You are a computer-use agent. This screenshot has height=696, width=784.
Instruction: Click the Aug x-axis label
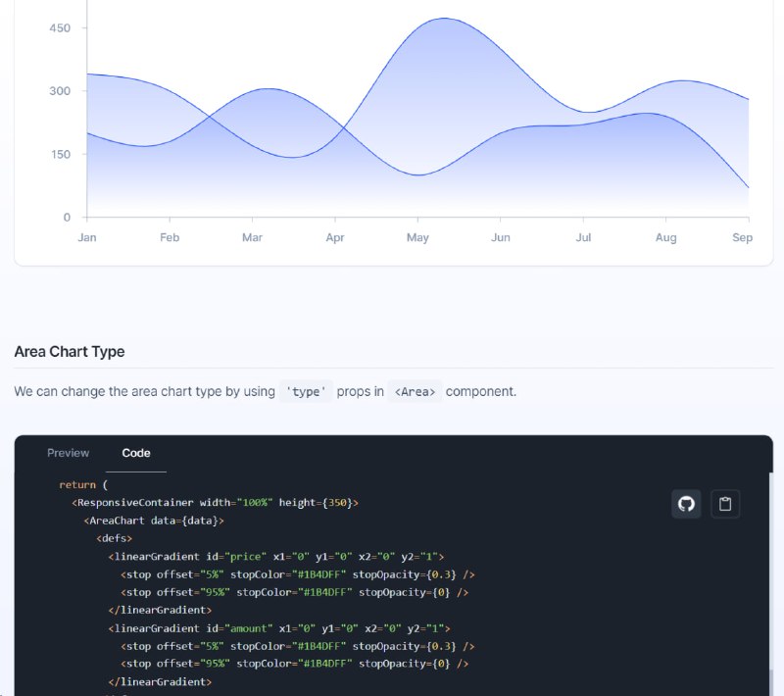pos(665,237)
